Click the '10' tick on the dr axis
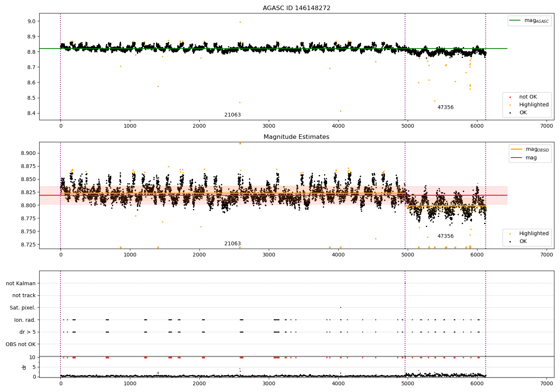 tap(32, 357)
